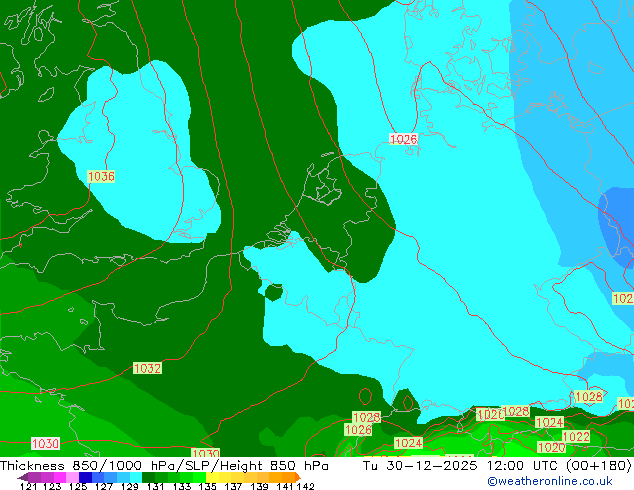
Task: Click the cyan 129 legend swatch
Action: pyautogui.click(x=136, y=477)
